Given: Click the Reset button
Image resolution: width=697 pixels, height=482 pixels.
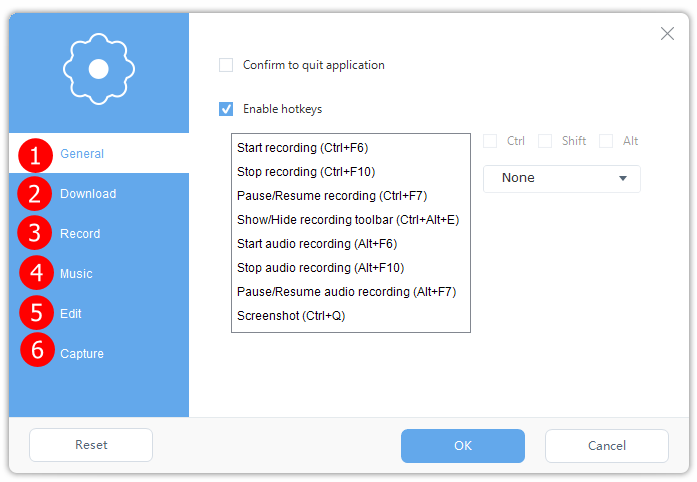Looking at the screenshot, I should [91, 445].
